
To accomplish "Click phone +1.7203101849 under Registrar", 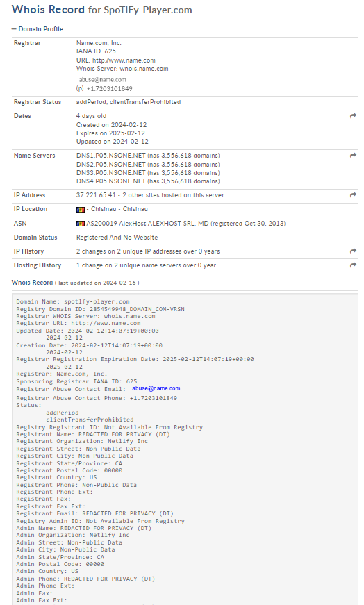I will pos(109,89).
